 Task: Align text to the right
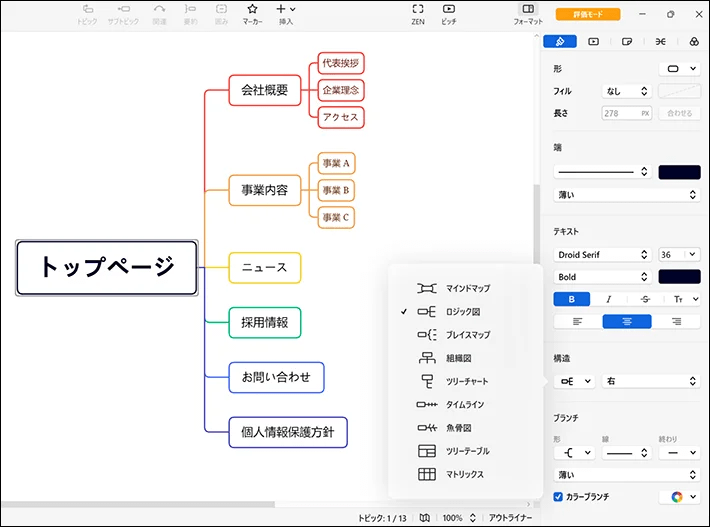pyautogui.click(x=676, y=321)
